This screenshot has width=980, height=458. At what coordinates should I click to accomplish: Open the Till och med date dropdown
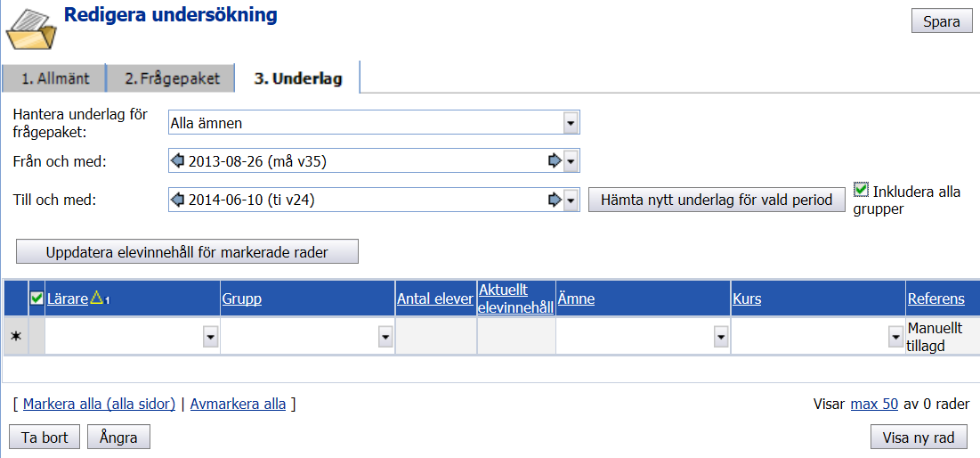[571, 200]
